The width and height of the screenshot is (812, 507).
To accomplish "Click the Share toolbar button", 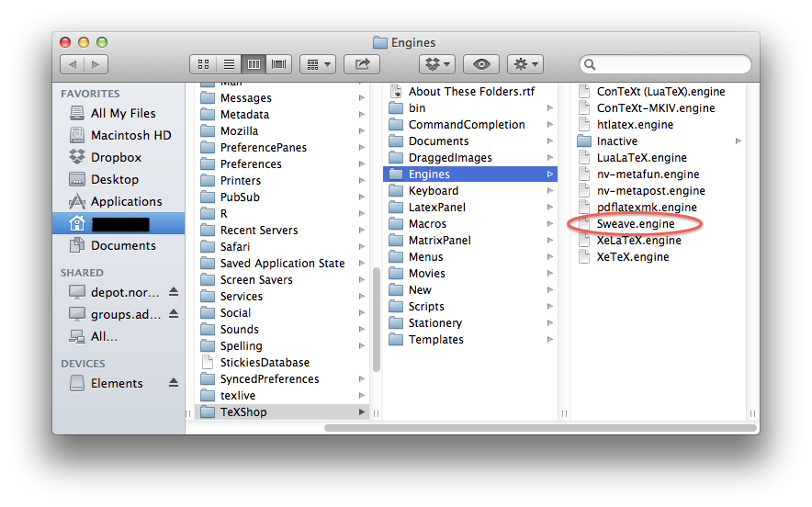I will tap(362, 64).
